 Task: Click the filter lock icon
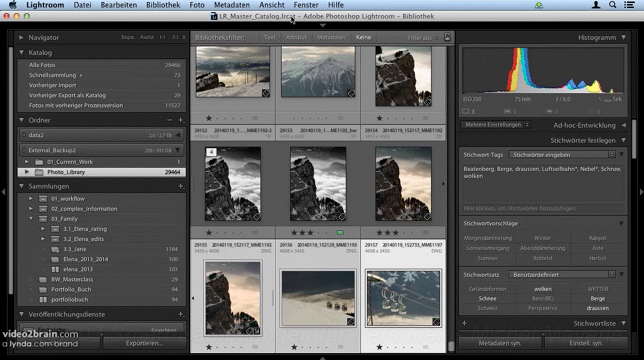(x=447, y=37)
